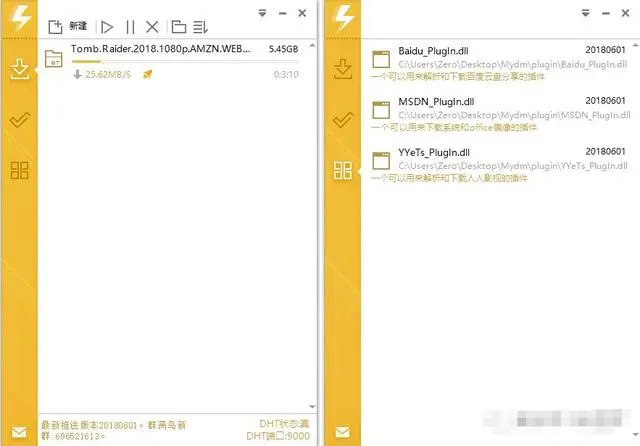Open Downloading tab in right window sidebar
640x446 pixels.
(x=342, y=69)
